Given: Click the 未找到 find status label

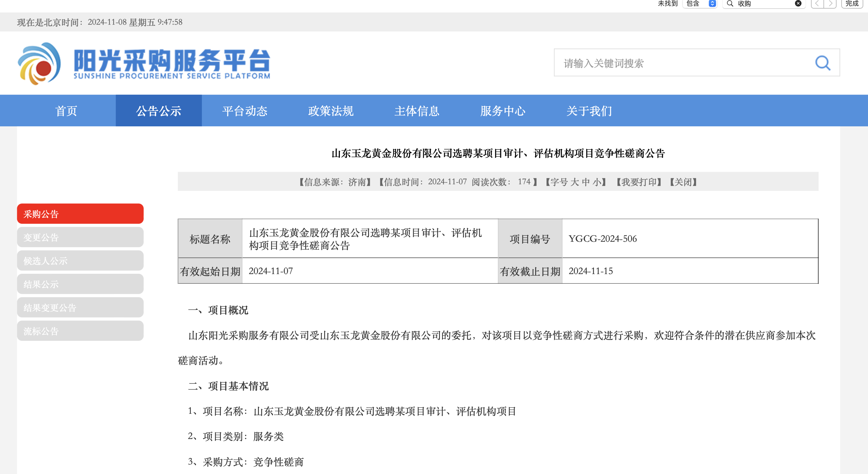Looking at the screenshot, I should pyautogui.click(x=668, y=4).
